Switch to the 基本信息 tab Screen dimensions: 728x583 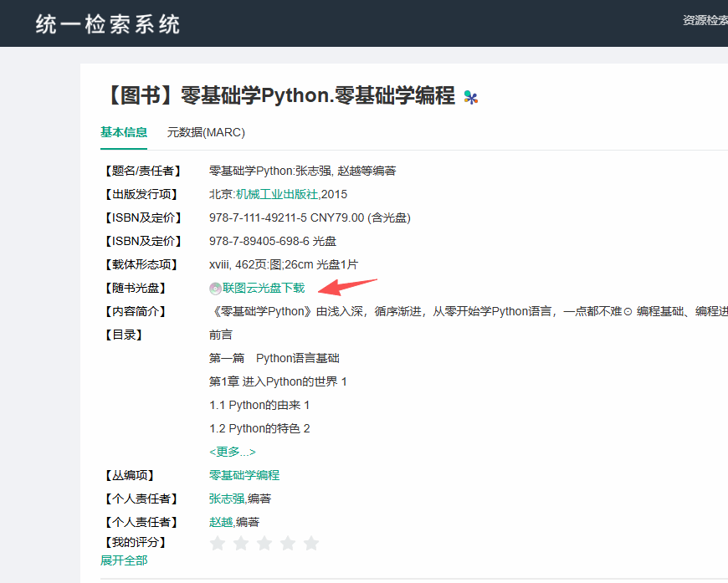(x=124, y=132)
